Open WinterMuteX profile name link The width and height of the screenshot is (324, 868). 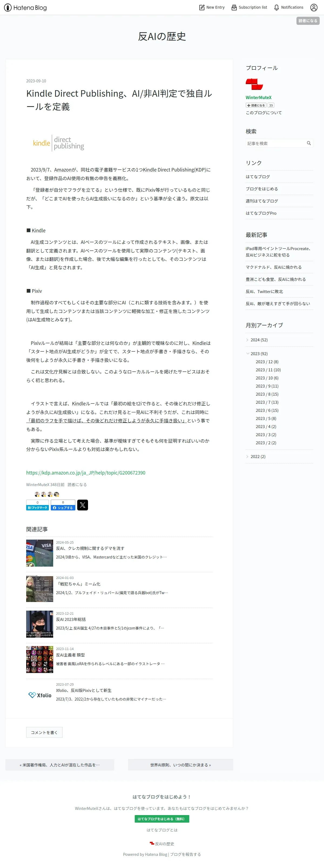[x=258, y=98]
